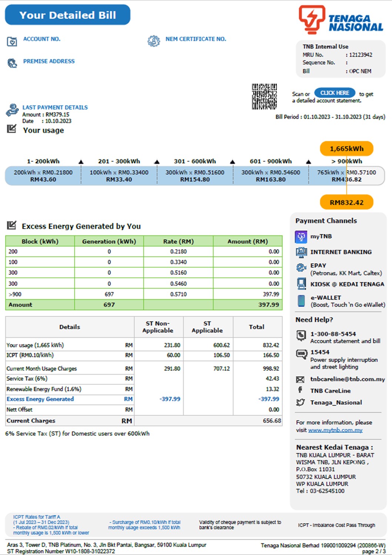Click the Twitter icon for Tenaga_Nasional
This screenshot has width=392, height=555.
(300, 402)
